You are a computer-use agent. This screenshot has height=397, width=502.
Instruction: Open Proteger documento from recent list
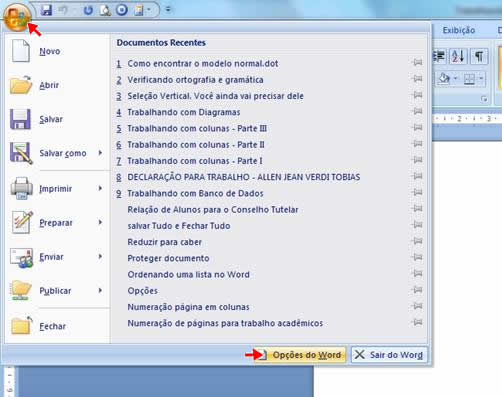(169, 258)
